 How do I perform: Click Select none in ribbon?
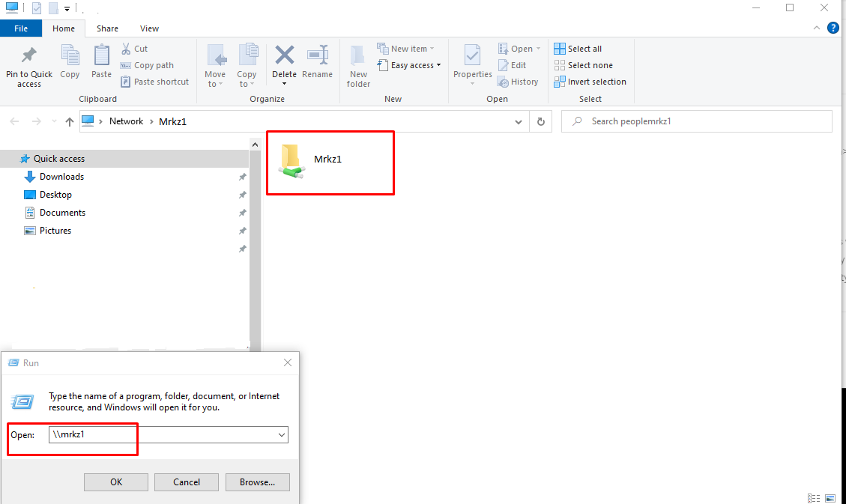point(583,65)
